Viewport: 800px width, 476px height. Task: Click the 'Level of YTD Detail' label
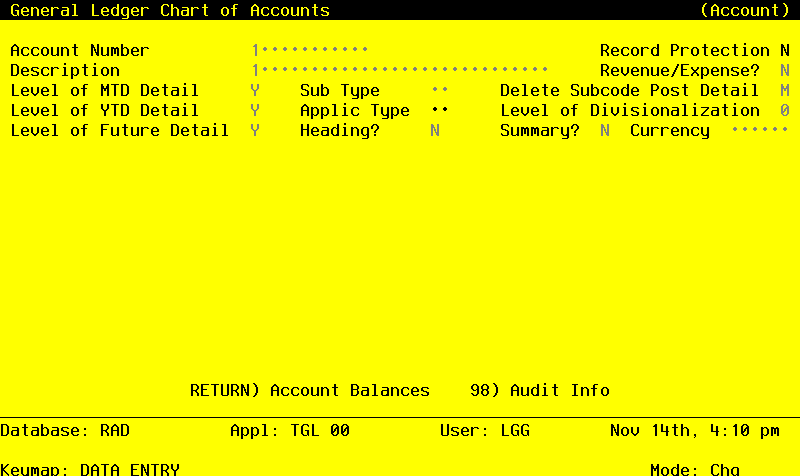(105, 110)
